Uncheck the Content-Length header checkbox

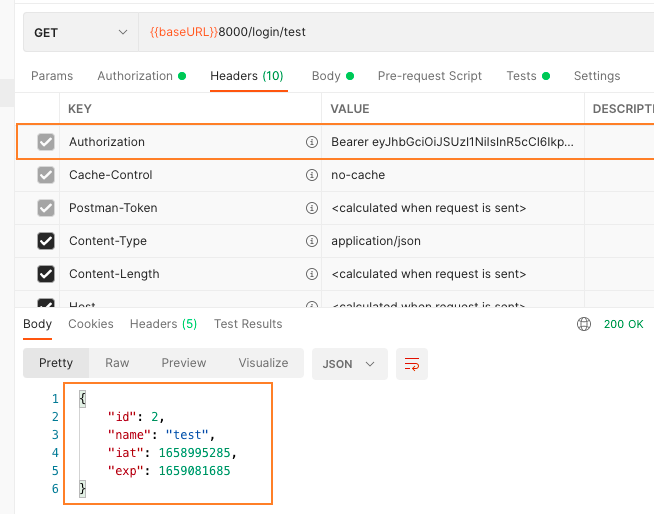(x=46, y=274)
